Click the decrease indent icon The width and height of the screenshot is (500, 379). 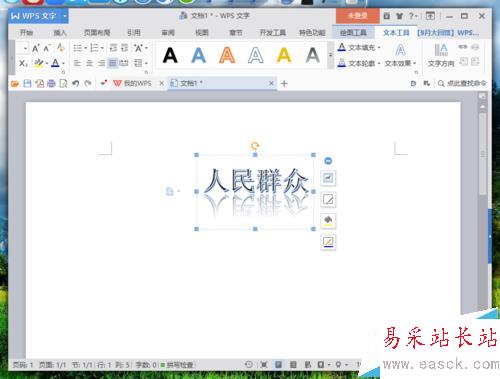pyautogui.click(x=113, y=48)
